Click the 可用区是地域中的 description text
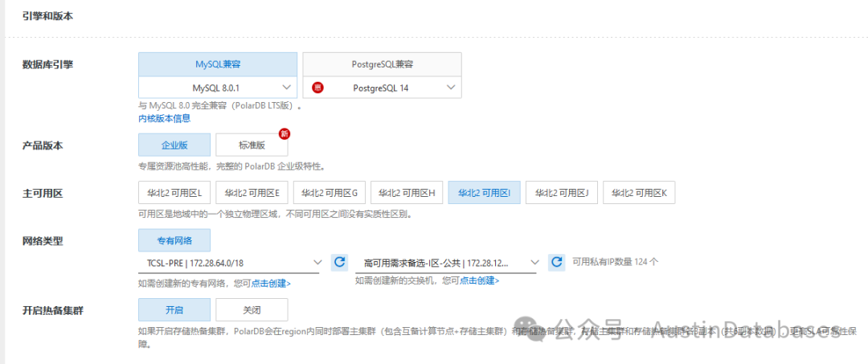The image size is (868, 364). [276, 214]
